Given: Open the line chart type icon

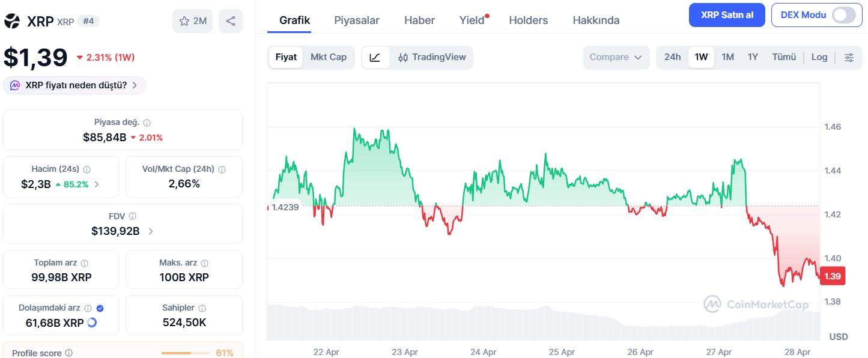Looking at the screenshot, I should [x=375, y=57].
